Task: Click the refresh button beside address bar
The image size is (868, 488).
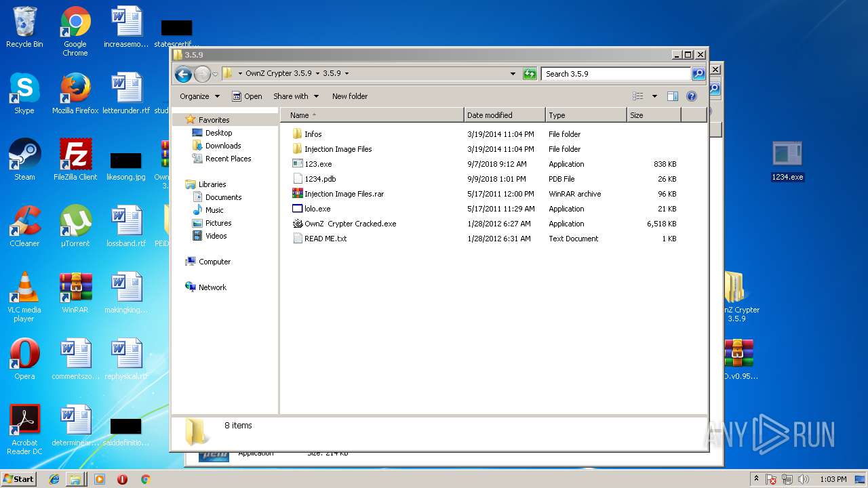Action: tap(530, 74)
